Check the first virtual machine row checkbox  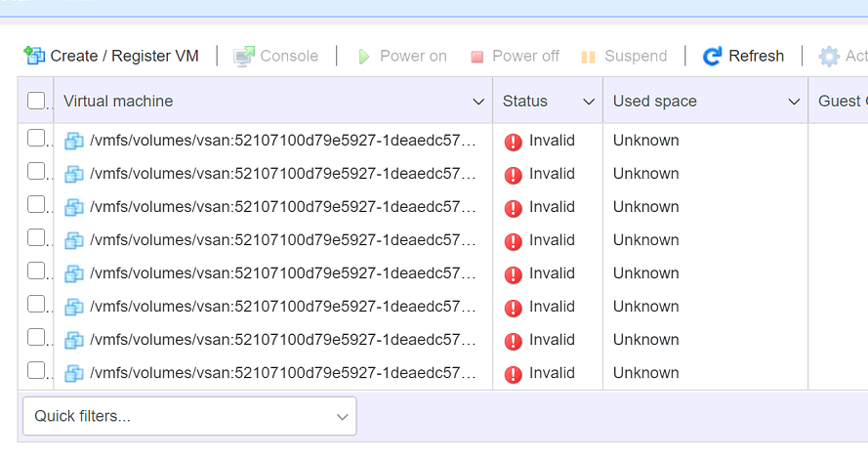coord(36,139)
